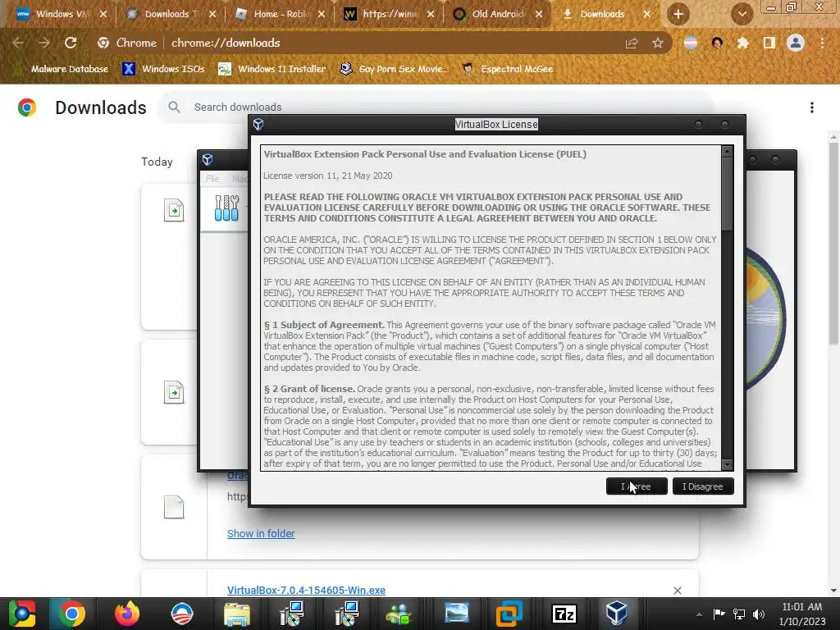Click the face avatar extension icon
The height and width of the screenshot is (630, 840).
pos(717,43)
